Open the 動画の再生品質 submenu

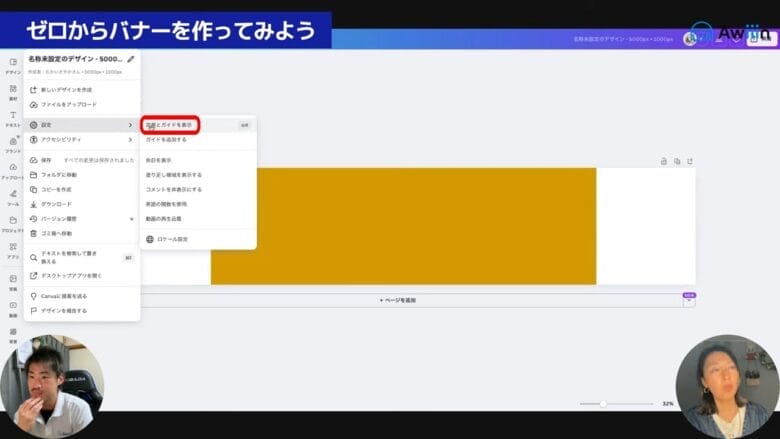[x=198, y=219]
